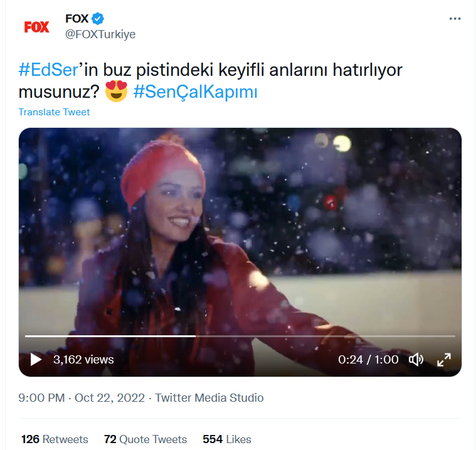
Task: Open the FOX display name profile link
Action: click(x=77, y=19)
